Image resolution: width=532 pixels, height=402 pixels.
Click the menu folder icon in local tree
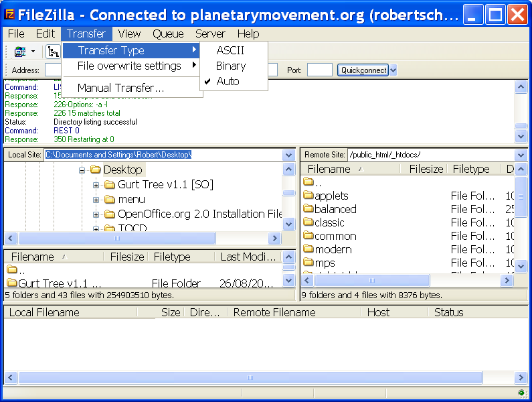pos(110,199)
